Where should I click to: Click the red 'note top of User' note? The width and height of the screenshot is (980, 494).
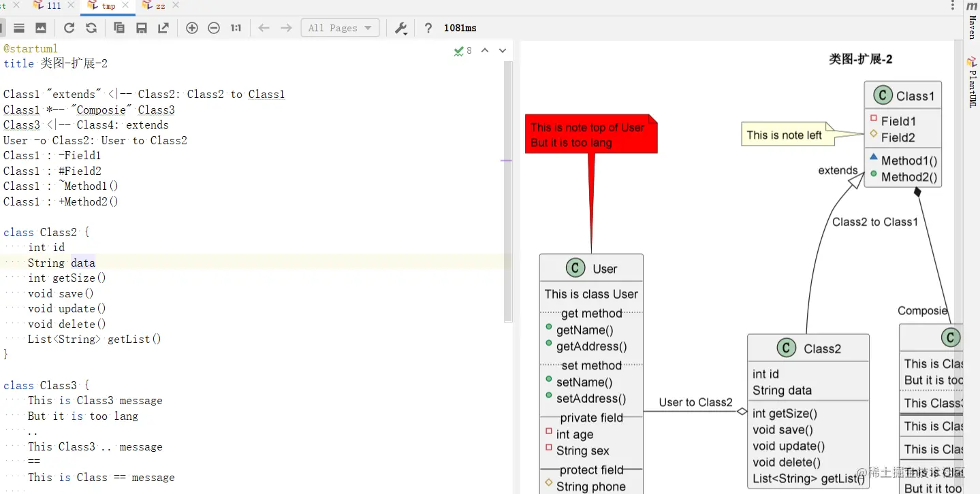(x=591, y=134)
